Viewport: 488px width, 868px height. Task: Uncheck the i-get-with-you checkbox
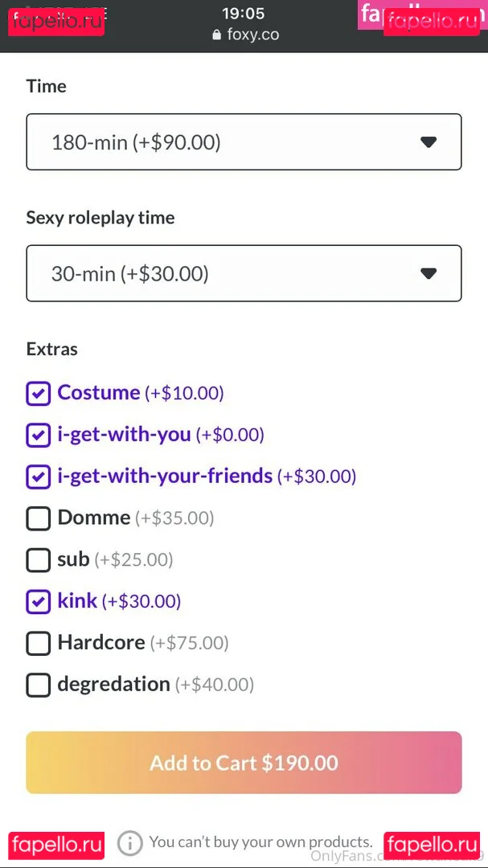[x=39, y=436]
